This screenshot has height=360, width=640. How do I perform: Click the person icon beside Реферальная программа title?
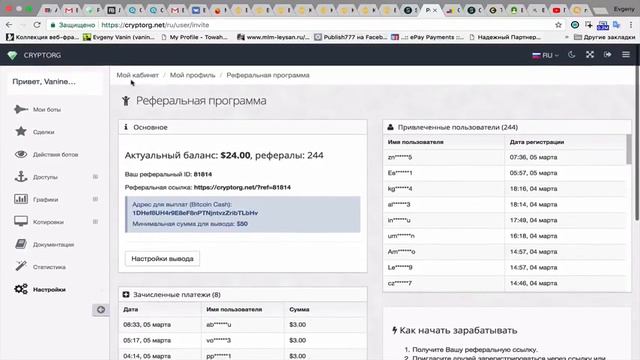point(126,100)
